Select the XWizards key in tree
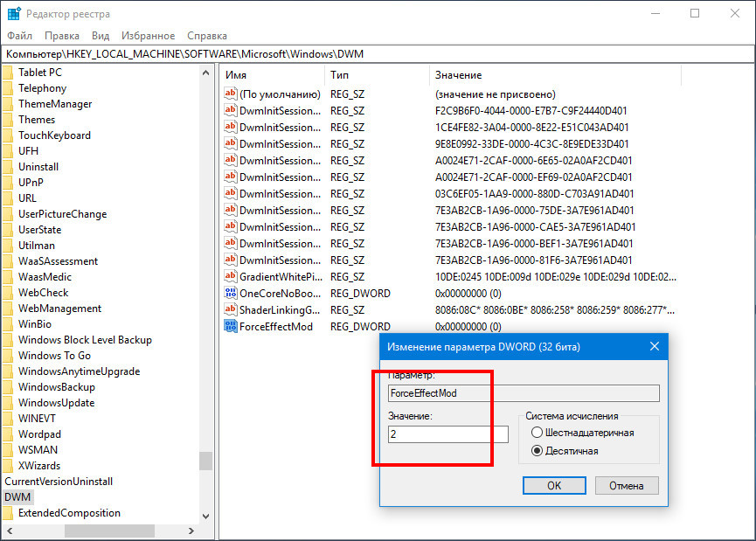 [x=39, y=466]
